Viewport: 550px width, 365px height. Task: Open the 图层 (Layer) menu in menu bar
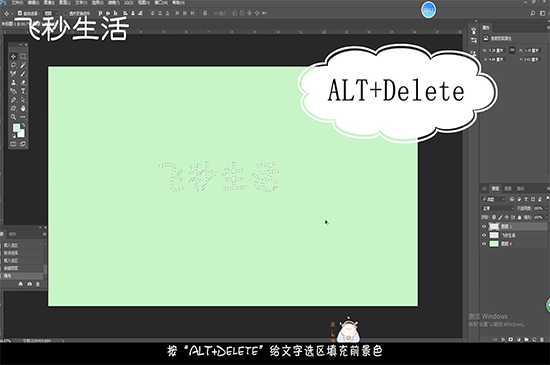click(65, 3)
